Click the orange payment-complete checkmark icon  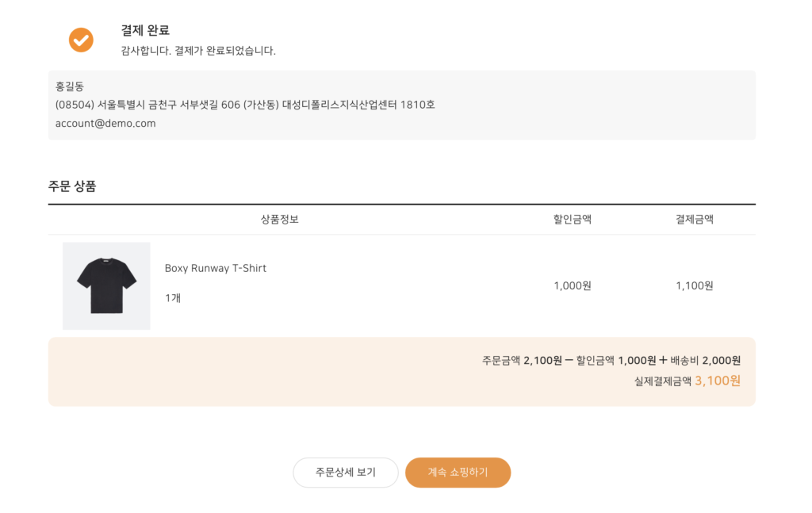(x=81, y=40)
